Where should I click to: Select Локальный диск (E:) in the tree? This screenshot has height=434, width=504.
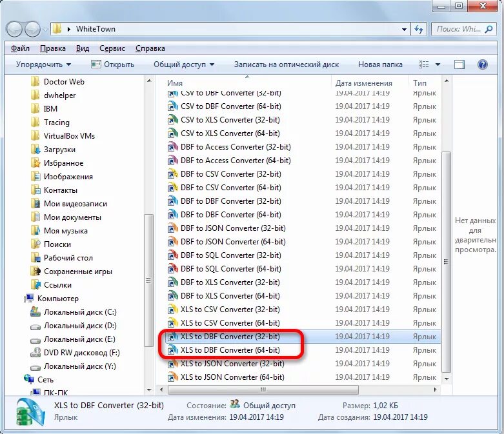[x=79, y=339]
